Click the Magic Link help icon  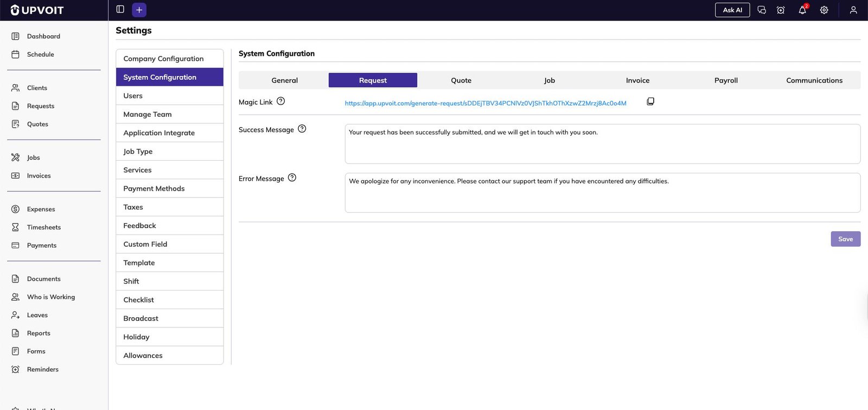pos(280,102)
